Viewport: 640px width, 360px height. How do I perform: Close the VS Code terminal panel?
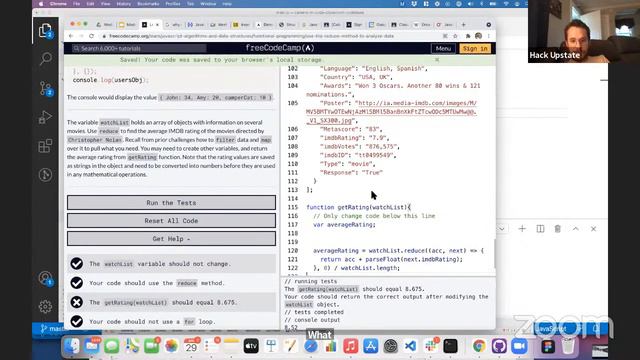coord(593,229)
